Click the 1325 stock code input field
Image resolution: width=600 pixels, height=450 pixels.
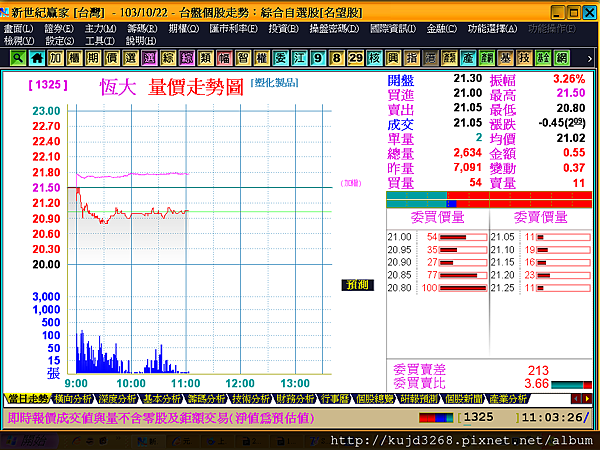[489, 417]
